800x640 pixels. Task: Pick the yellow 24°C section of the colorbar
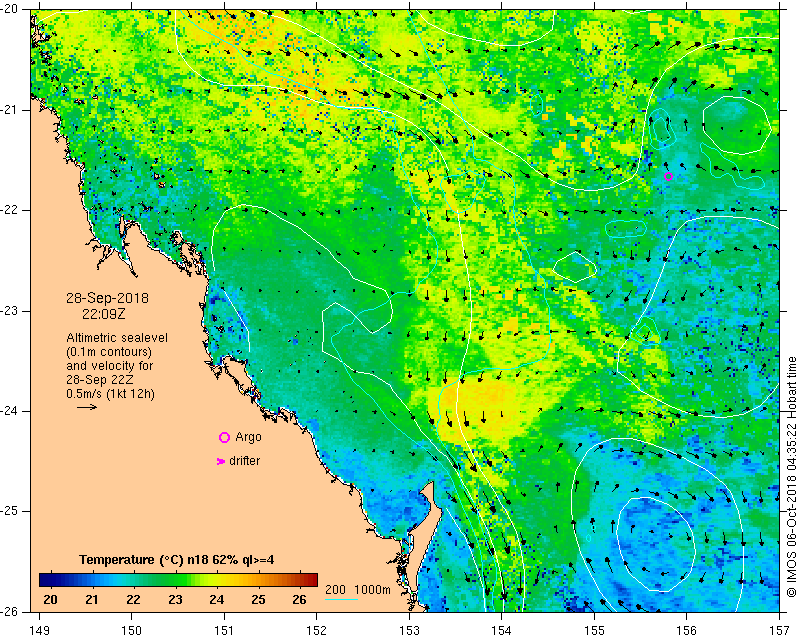(x=216, y=579)
